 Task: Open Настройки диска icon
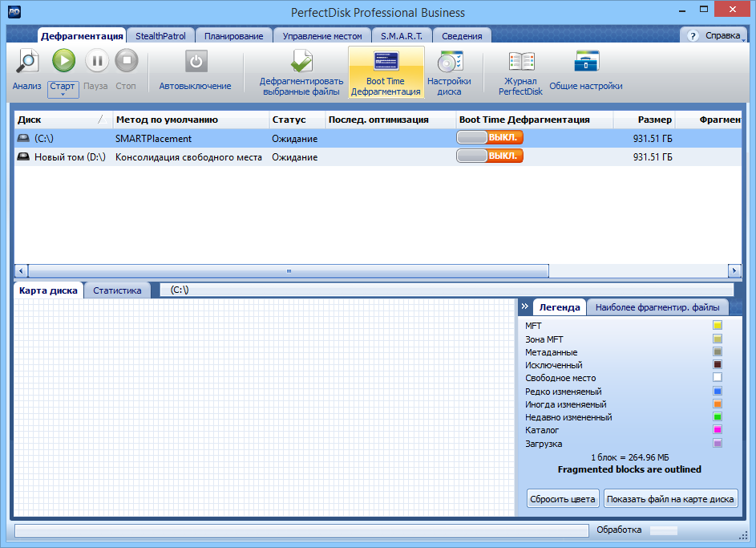pyautogui.click(x=450, y=62)
